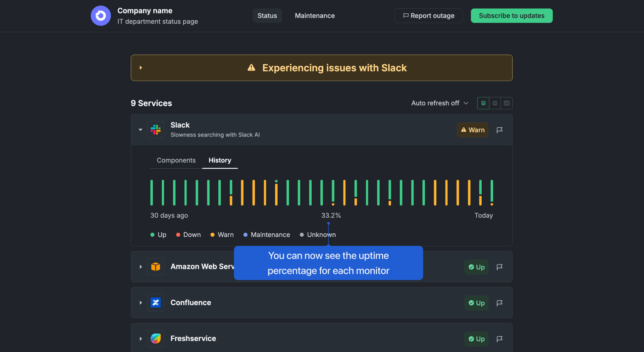Expand the Amazon Web Services row
The width and height of the screenshot is (644, 352).
141,267
